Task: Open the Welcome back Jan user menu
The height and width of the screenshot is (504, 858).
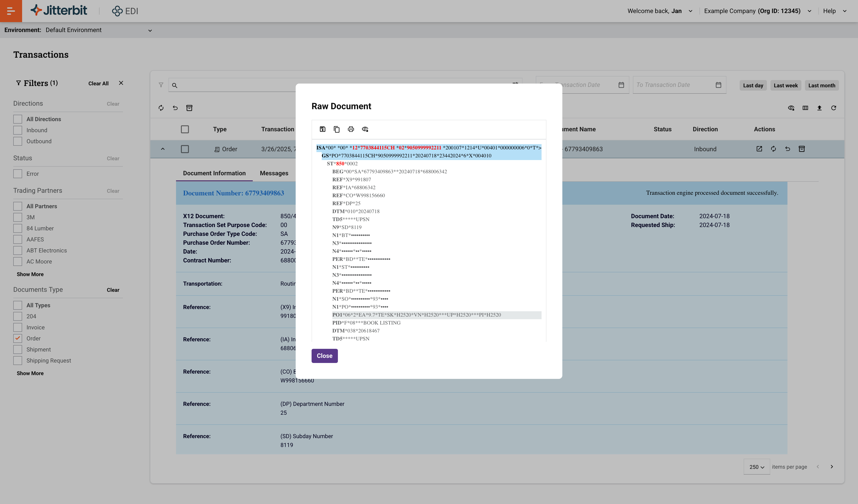Action: point(660,11)
